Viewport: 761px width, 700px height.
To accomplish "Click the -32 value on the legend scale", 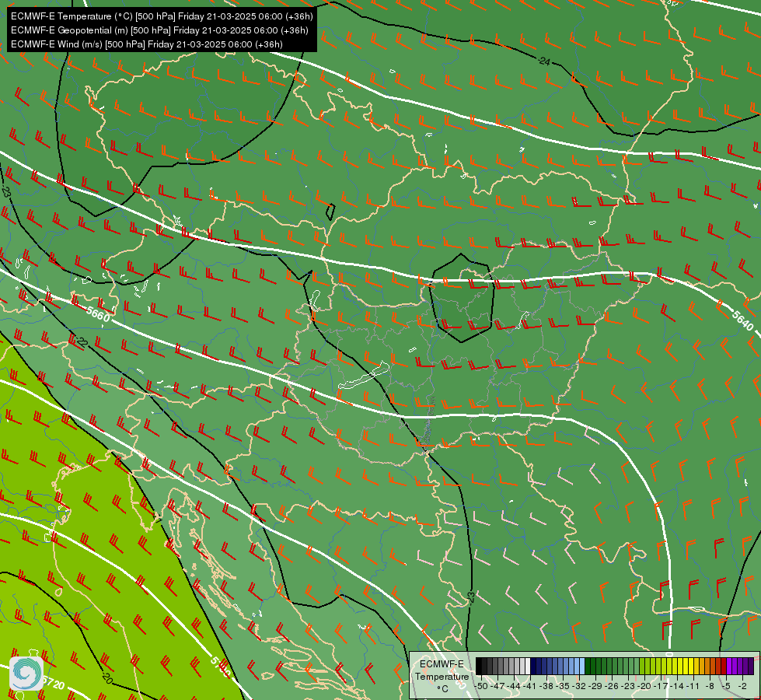I will (x=579, y=686).
